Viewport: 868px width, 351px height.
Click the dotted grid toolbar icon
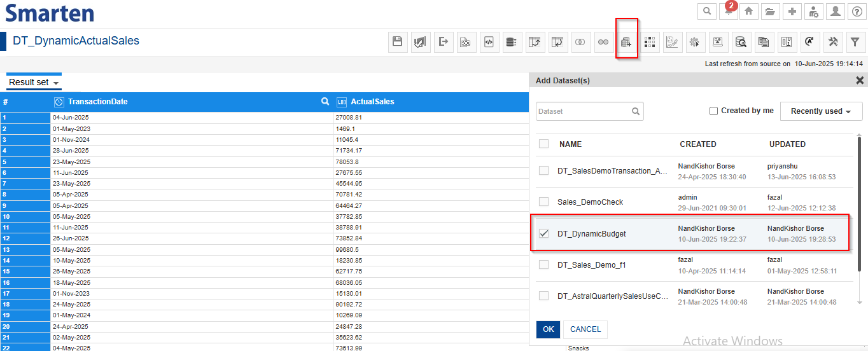click(x=649, y=42)
